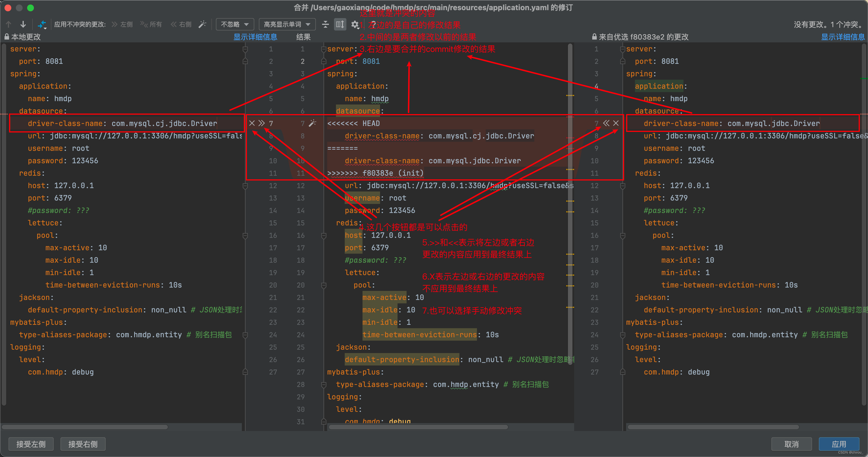
Task: Open the 高亮显示单词 highlight dropdown
Action: pyautogui.click(x=287, y=24)
